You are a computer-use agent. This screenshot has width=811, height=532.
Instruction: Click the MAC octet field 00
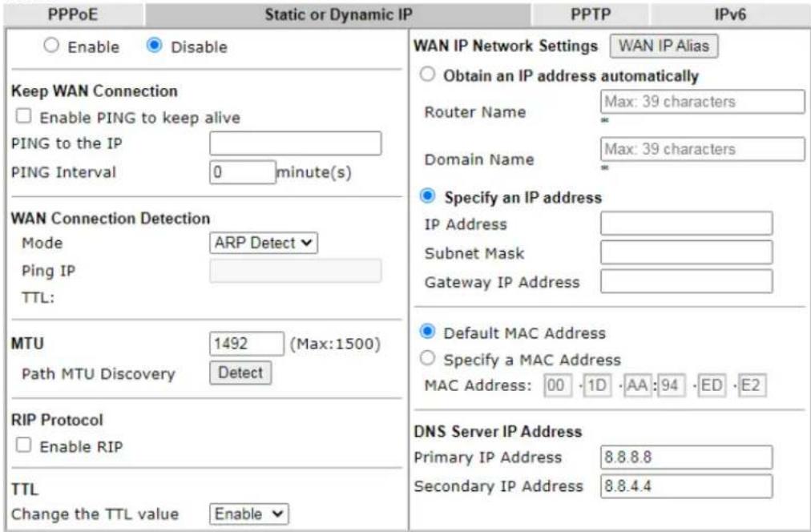point(558,385)
